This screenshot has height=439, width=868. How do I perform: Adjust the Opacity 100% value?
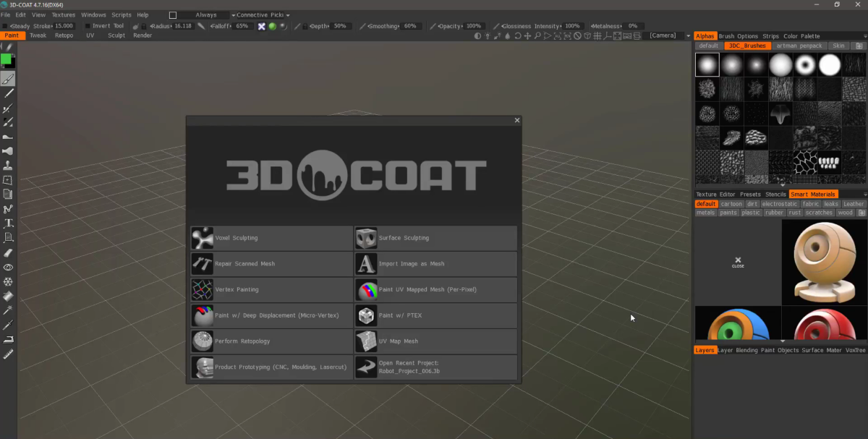[474, 26]
